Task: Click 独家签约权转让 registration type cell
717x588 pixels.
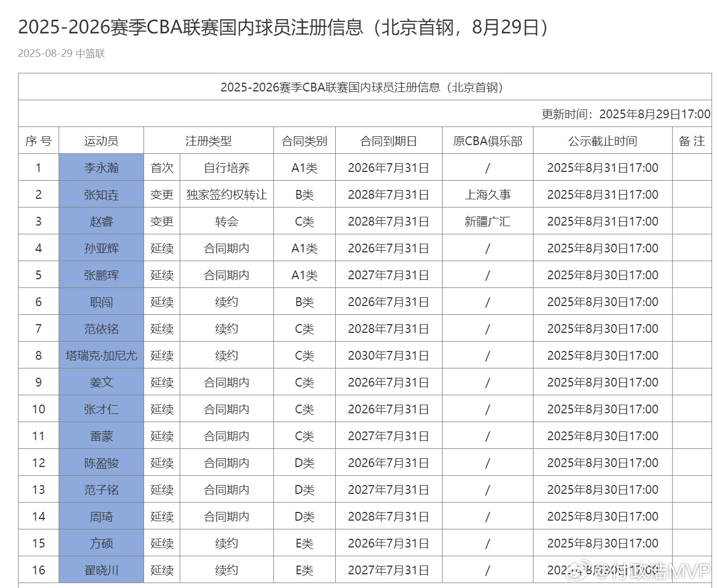Action: (x=227, y=194)
